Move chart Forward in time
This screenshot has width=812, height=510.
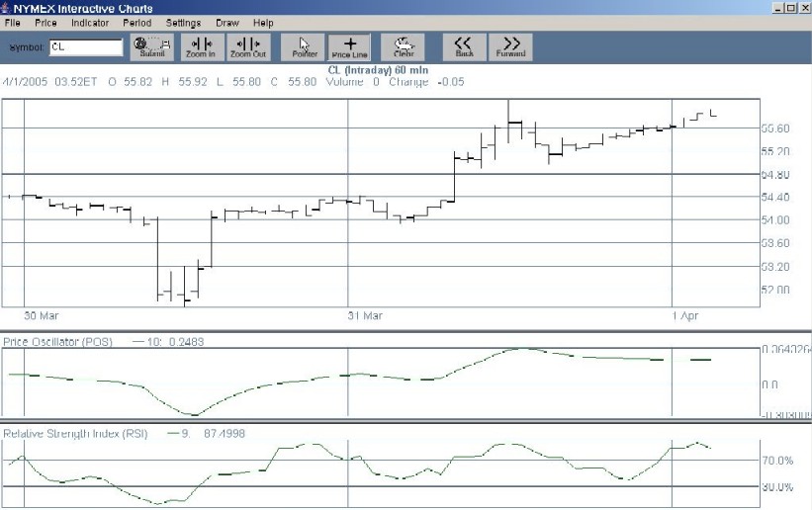(x=510, y=46)
